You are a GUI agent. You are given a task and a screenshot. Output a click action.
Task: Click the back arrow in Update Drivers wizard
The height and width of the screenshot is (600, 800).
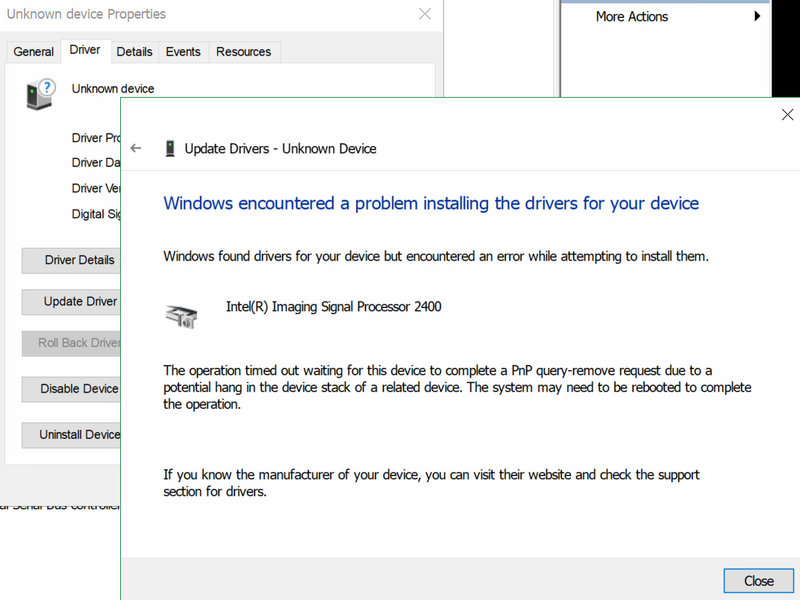136,148
